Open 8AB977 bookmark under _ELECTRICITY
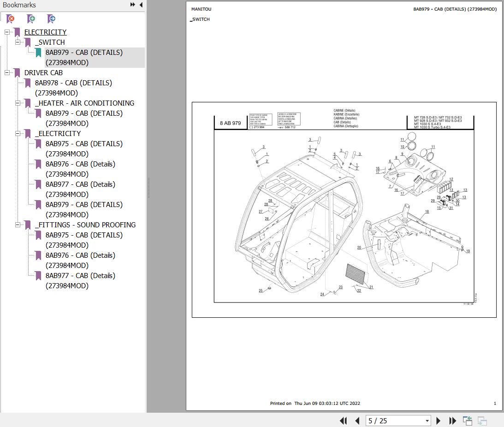Viewport: 504px width, 427px height. (80, 189)
